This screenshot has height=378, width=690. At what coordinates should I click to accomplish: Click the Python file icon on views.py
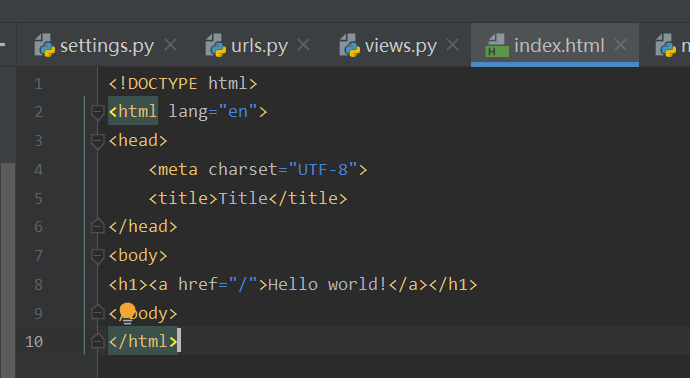(350, 45)
